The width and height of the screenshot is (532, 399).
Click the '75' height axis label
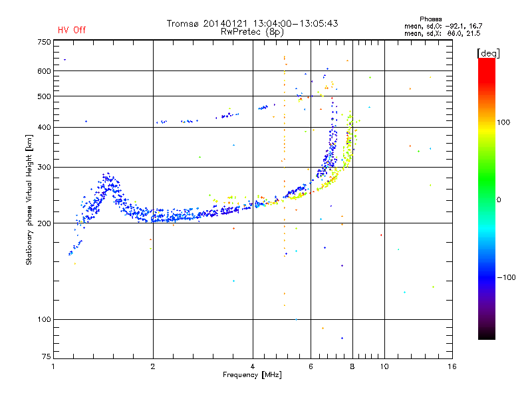(x=47, y=356)
